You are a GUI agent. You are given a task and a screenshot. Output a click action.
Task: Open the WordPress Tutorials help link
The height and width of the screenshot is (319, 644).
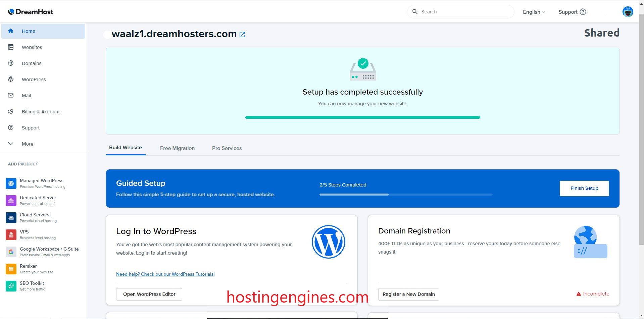pyautogui.click(x=165, y=274)
